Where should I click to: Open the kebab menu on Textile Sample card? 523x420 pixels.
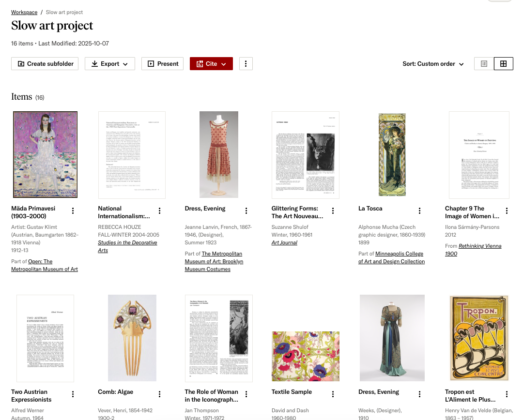click(x=333, y=394)
